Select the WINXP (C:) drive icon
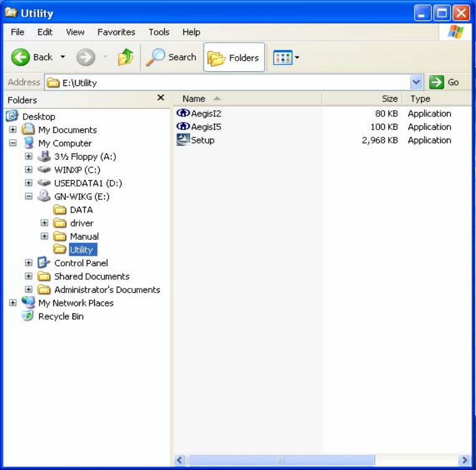The height and width of the screenshot is (470, 476). pos(45,170)
